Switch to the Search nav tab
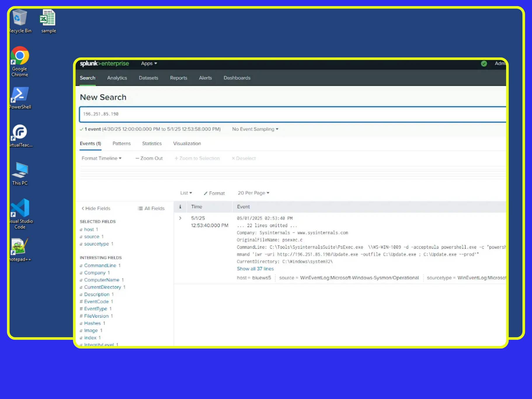The height and width of the screenshot is (399, 532). 88,78
